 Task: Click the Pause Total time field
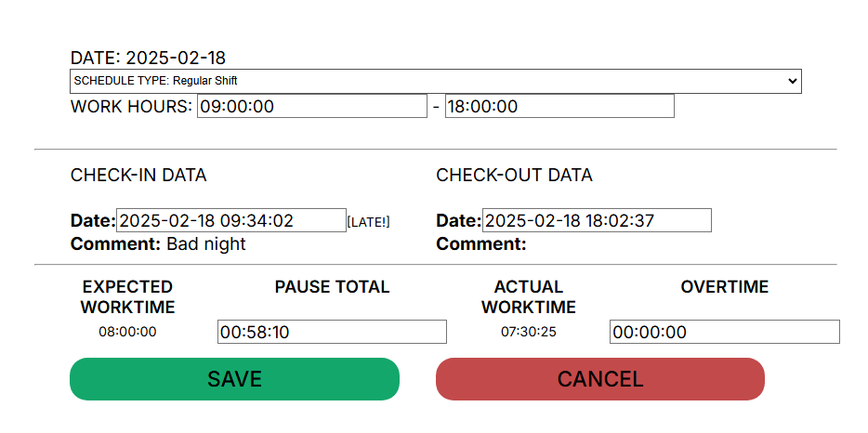pyautogui.click(x=332, y=332)
